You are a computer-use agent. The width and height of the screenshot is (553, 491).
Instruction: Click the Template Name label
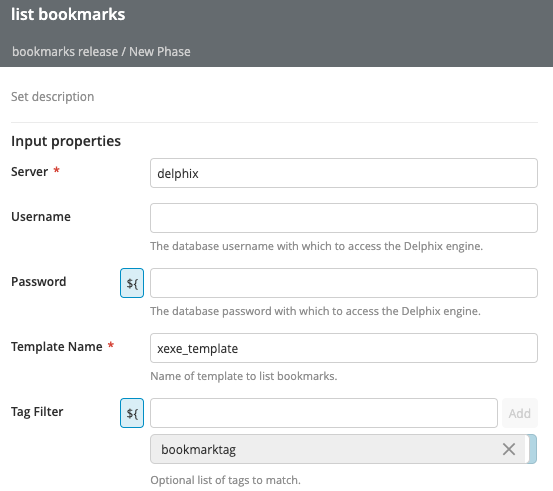57,347
